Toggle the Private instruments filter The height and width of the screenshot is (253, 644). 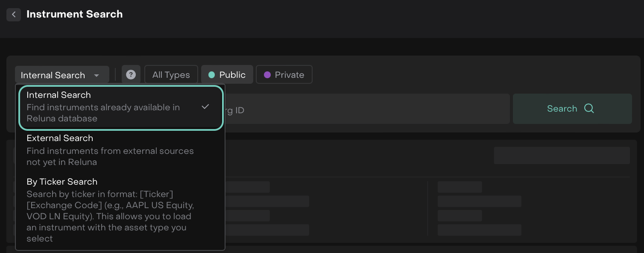click(x=284, y=75)
